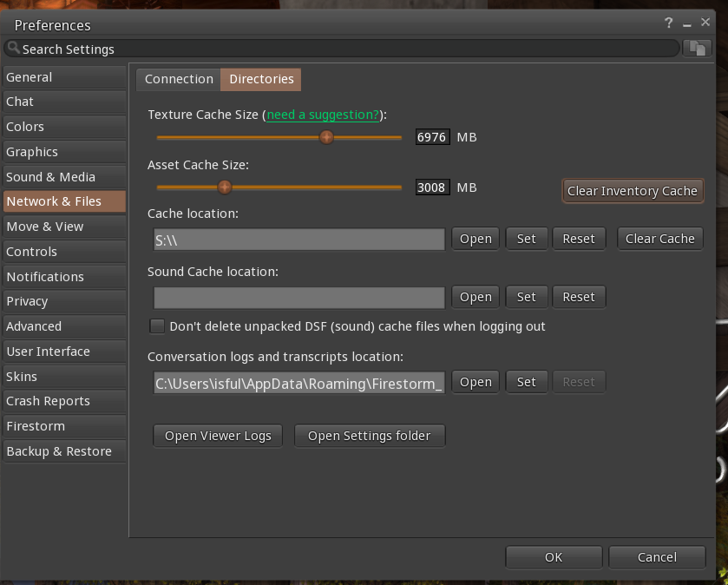The height and width of the screenshot is (585, 728).
Task: Click Open Settings folder button
Action: coord(370,436)
